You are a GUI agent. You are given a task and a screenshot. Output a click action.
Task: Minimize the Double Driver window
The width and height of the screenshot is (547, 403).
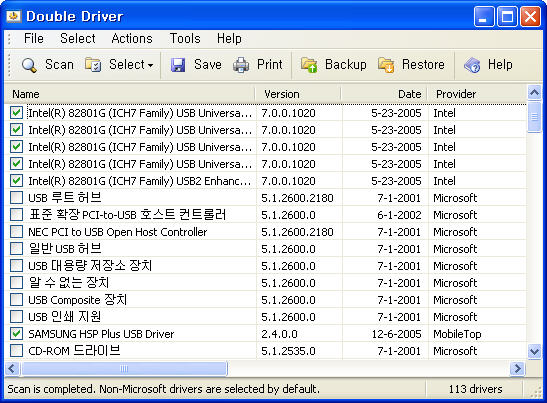(x=484, y=16)
